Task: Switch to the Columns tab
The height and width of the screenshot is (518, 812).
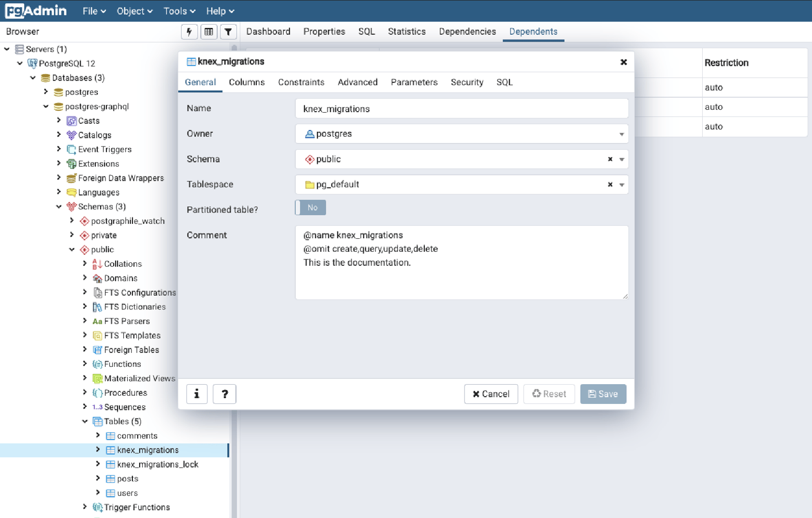Action: click(x=246, y=82)
